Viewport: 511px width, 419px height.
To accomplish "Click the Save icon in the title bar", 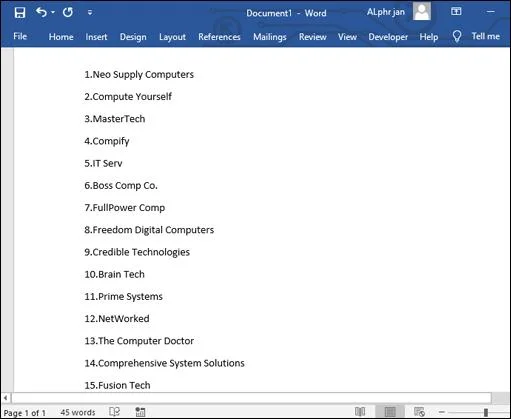I will [20, 13].
